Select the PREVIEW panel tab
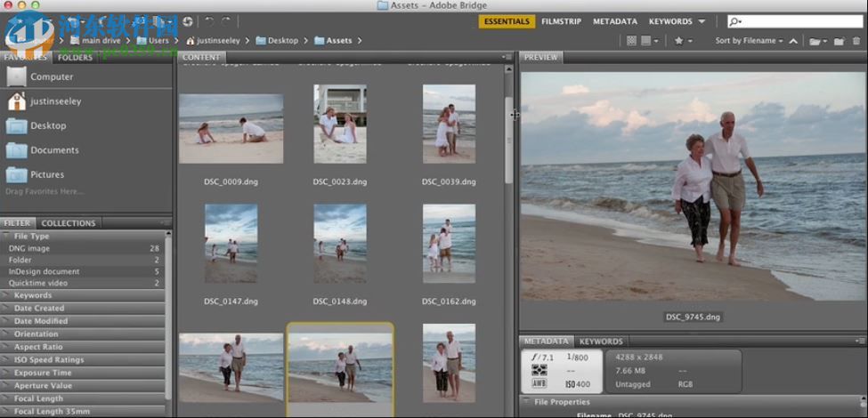868x418 pixels. tap(540, 57)
